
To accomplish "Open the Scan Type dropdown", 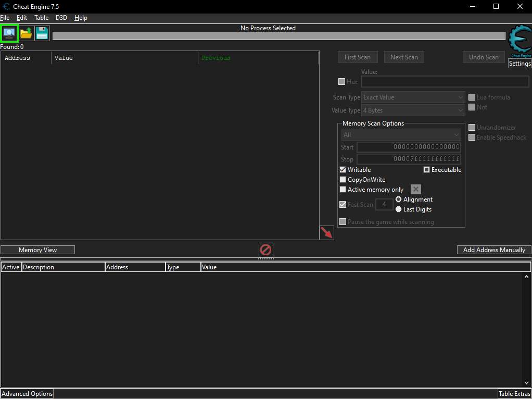I will [413, 97].
